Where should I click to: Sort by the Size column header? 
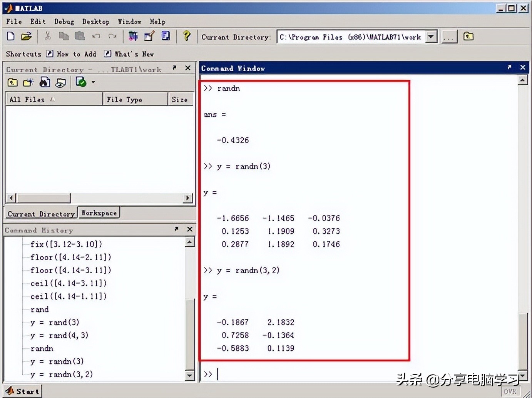[x=180, y=99]
